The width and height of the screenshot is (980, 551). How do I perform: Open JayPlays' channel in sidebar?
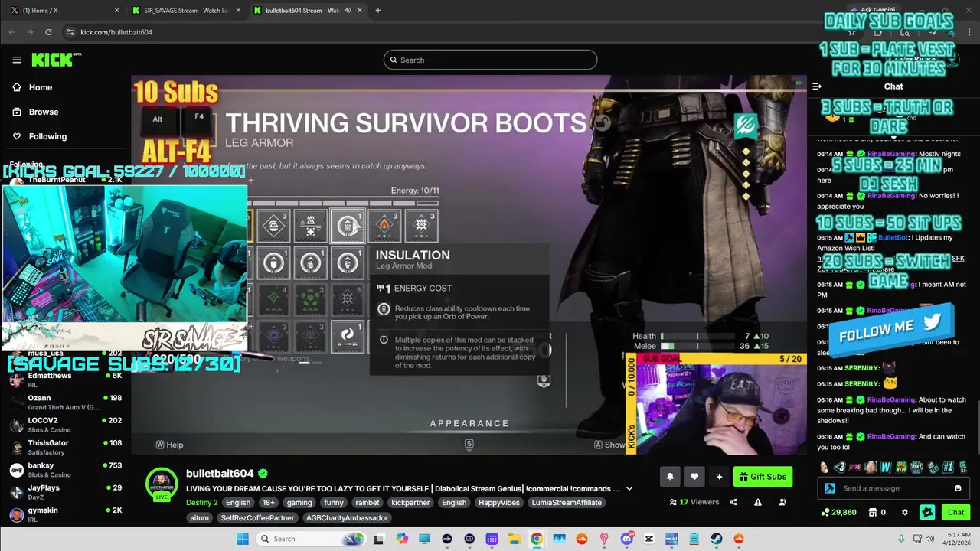65,492
